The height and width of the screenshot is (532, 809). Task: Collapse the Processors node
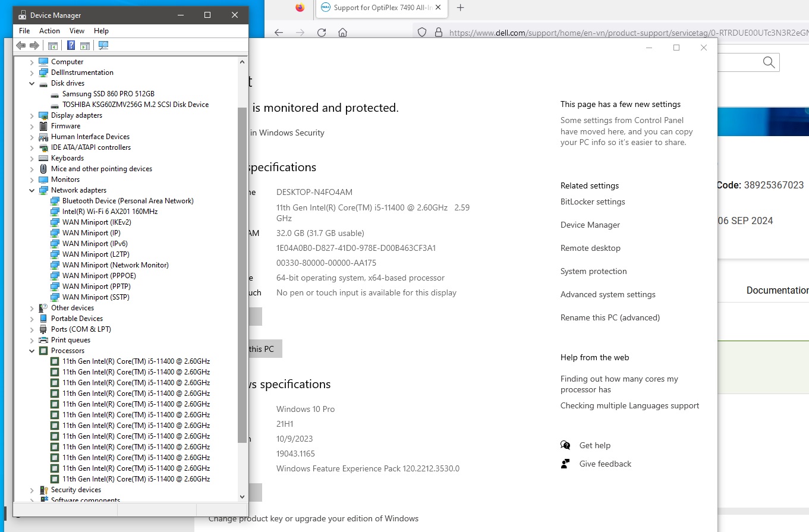pyautogui.click(x=32, y=351)
